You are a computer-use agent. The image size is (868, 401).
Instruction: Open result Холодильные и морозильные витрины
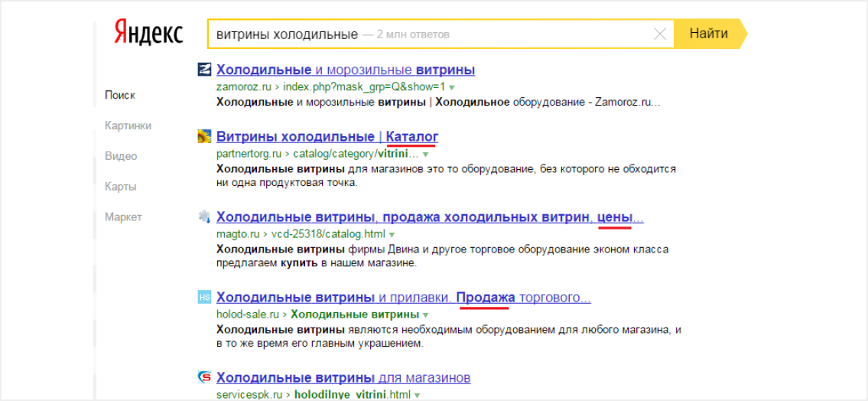click(346, 70)
